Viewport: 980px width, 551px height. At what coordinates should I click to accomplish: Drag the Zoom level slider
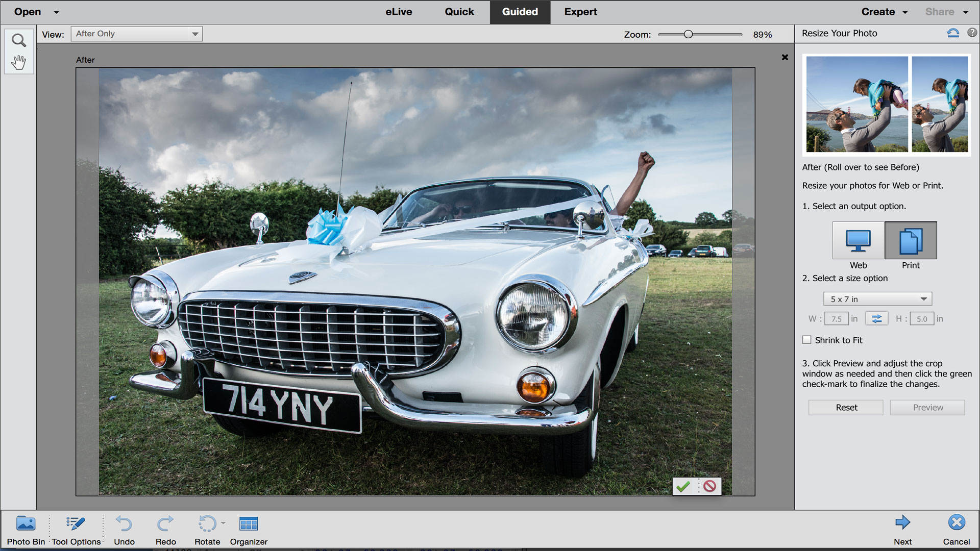(x=689, y=33)
